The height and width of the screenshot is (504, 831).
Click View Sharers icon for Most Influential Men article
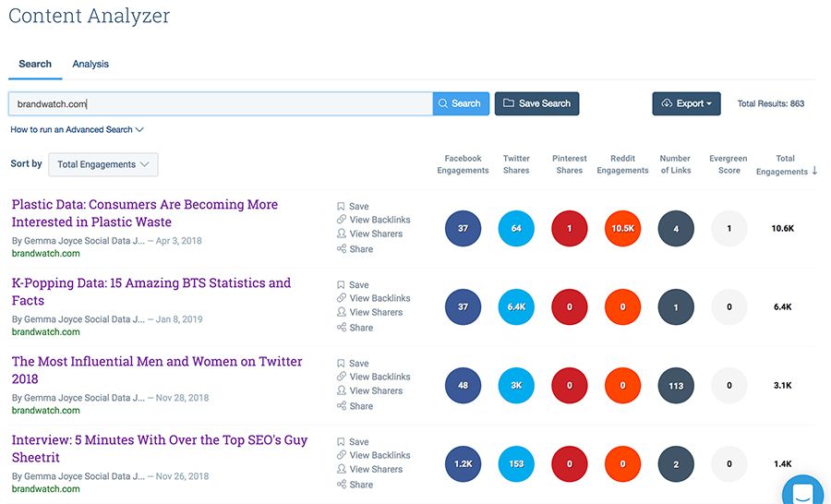click(x=341, y=391)
